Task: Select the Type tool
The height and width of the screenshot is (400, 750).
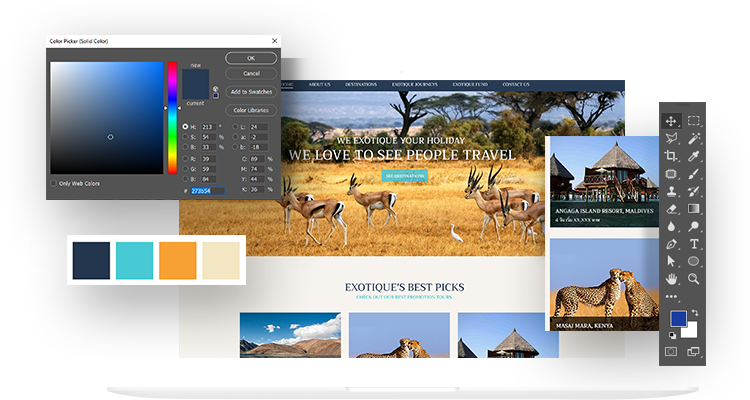Action: pos(694,244)
